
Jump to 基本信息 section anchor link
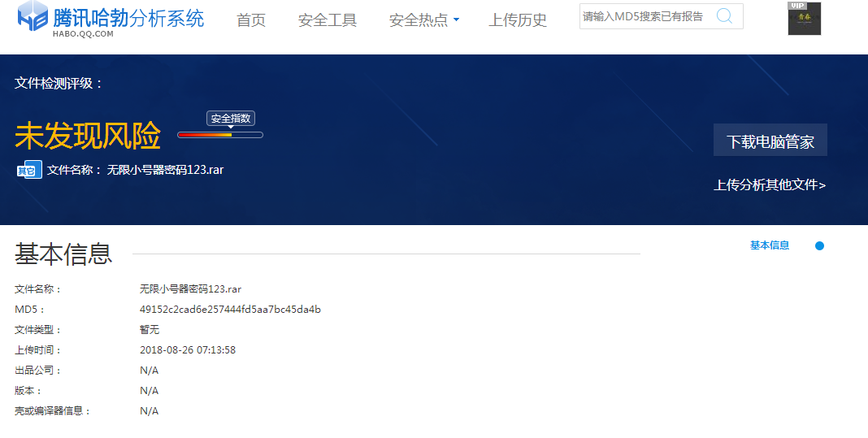point(770,245)
